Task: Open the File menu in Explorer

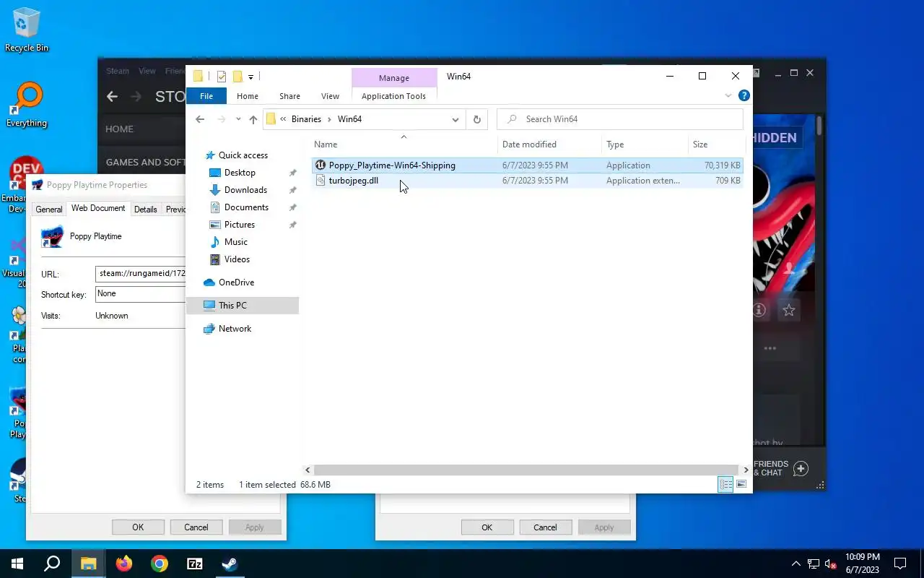Action: (206, 96)
